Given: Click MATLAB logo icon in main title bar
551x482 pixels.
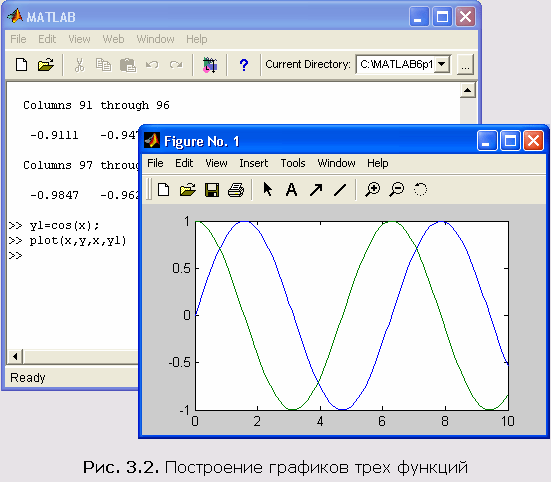Looking at the screenshot, I should [15, 16].
